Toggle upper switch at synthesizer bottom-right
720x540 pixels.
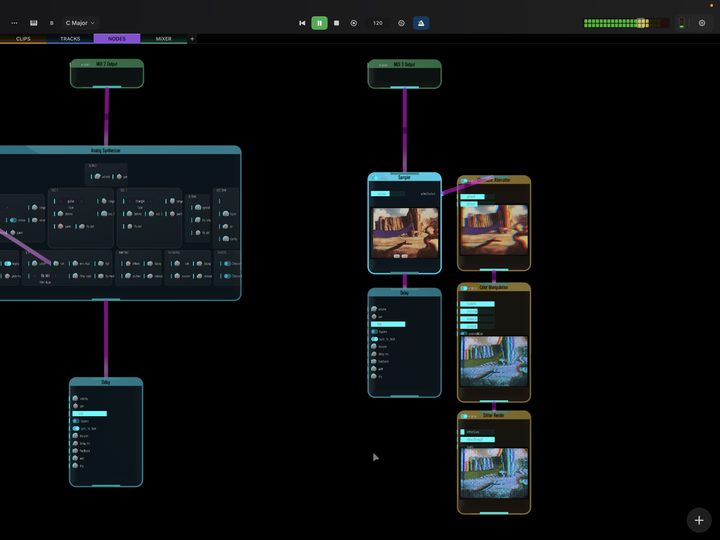click(x=227, y=264)
